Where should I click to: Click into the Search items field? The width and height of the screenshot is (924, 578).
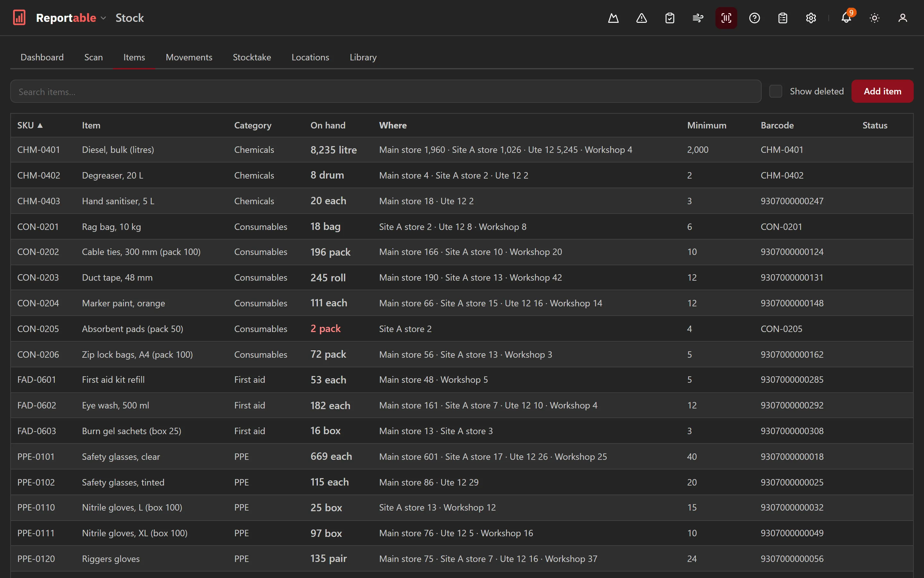point(386,92)
